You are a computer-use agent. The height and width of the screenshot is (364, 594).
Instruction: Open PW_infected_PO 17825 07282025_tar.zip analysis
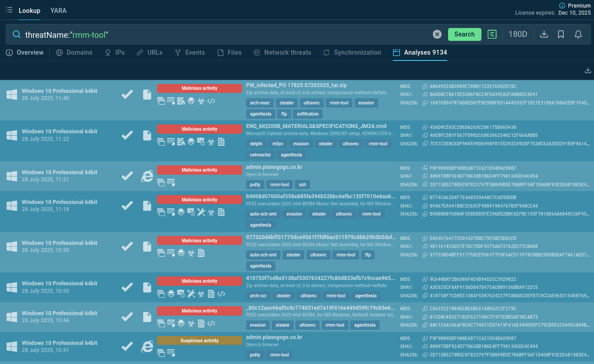coord(296,85)
